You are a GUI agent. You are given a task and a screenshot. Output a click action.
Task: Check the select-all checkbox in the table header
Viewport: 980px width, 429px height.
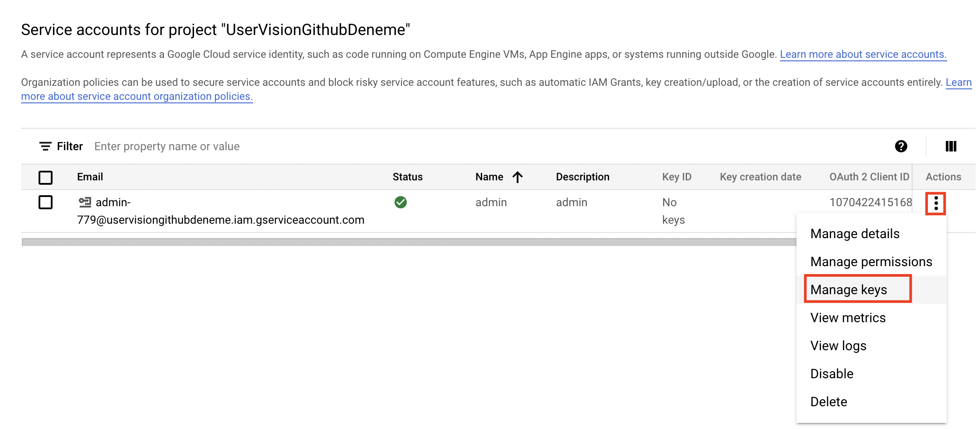pyautogui.click(x=46, y=177)
